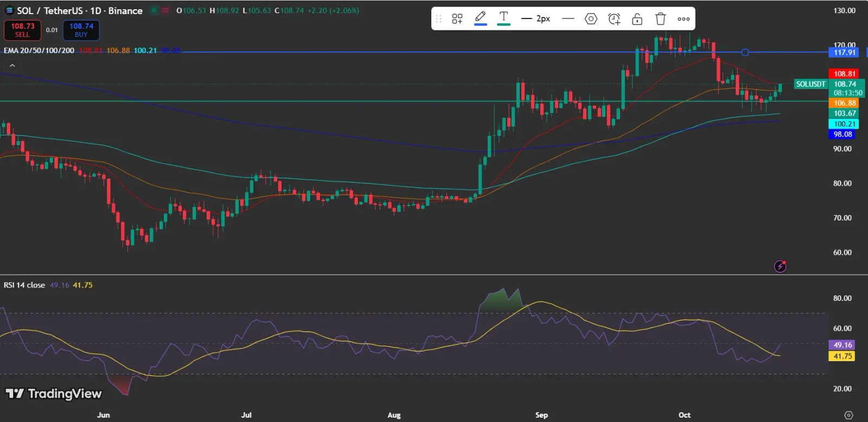Click the 0.01 spread value
868x422 pixels.
[x=52, y=30]
